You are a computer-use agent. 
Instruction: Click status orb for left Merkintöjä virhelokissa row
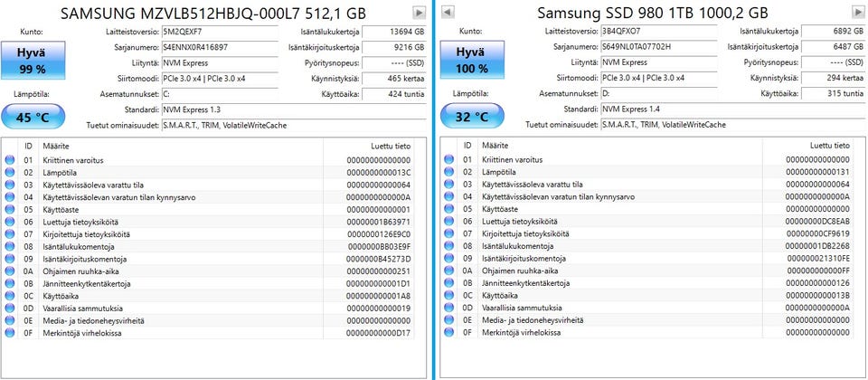tap(9, 333)
